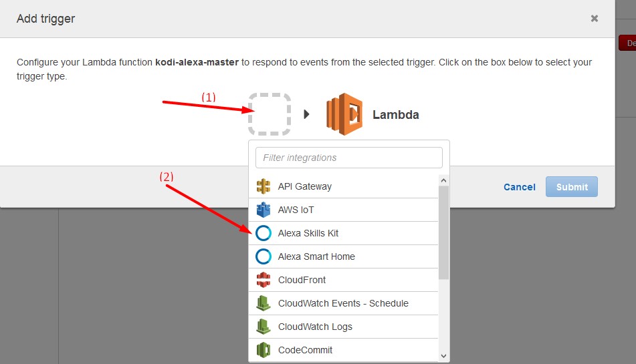Click the integrations list scroll down arrow
This screenshot has width=636, height=364.
pos(444,356)
